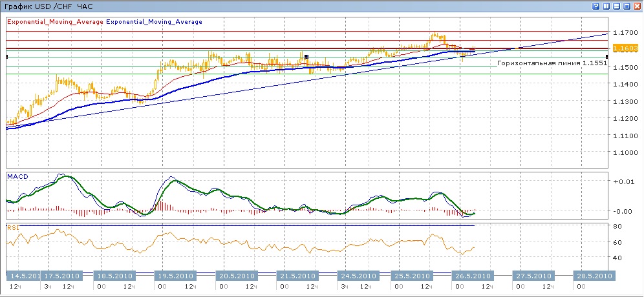Click the 27.5.2010 date marker

(x=534, y=276)
